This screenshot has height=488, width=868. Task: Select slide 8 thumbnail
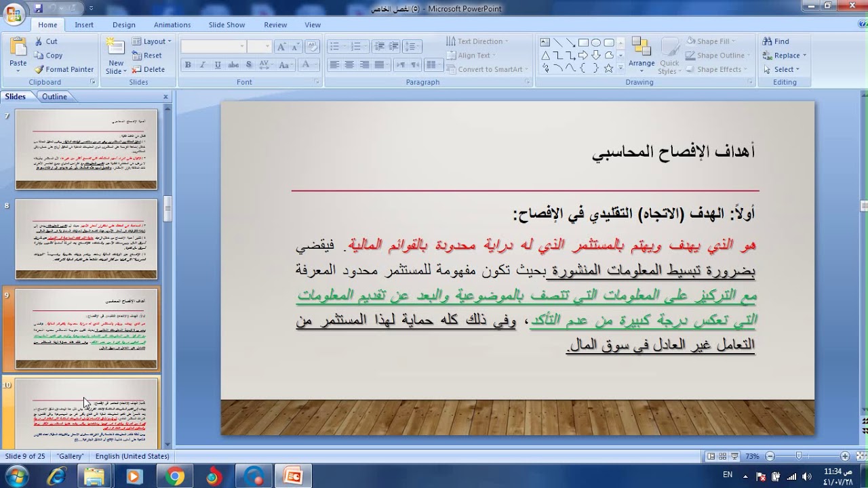pyautogui.click(x=86, y=239)
